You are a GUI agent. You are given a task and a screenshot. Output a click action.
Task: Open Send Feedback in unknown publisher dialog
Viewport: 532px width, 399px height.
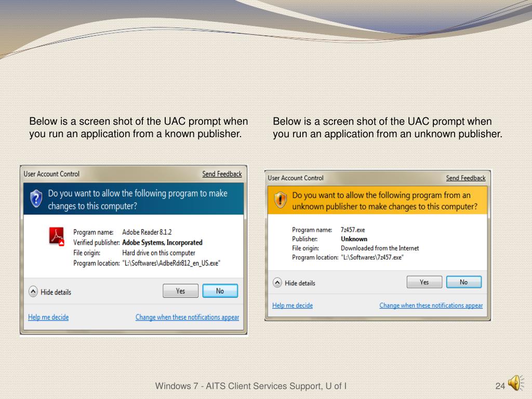point(465,178)
